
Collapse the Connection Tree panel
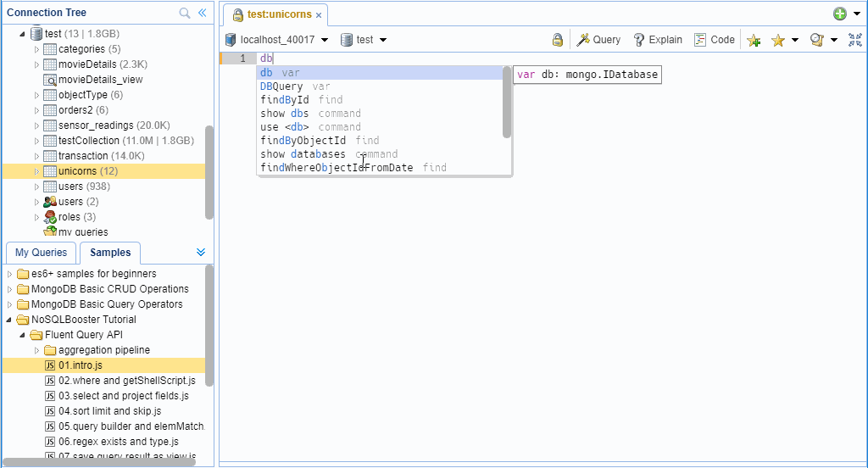(202, 13)
